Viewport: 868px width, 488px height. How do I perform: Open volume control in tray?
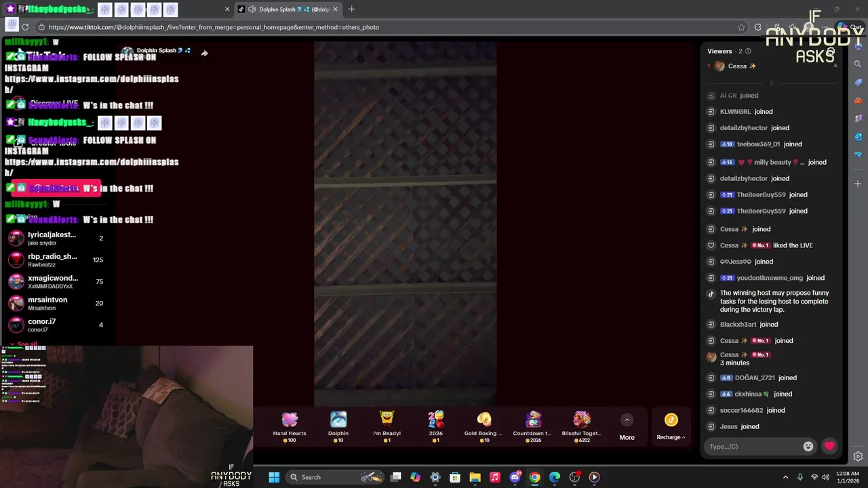coord(825,477)
